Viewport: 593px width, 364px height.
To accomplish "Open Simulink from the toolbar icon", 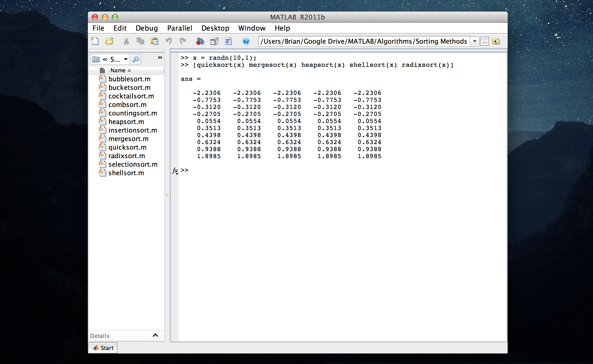I will 200,41.
